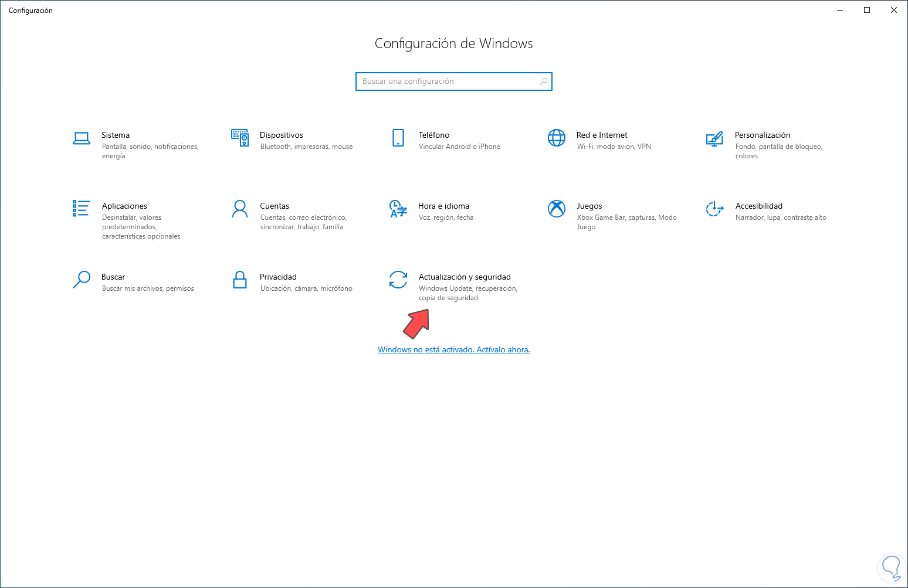Choose the Teléfono settings title
This screenshot has width=908, height=588.
pyautogui.click(x=434, y=135)
